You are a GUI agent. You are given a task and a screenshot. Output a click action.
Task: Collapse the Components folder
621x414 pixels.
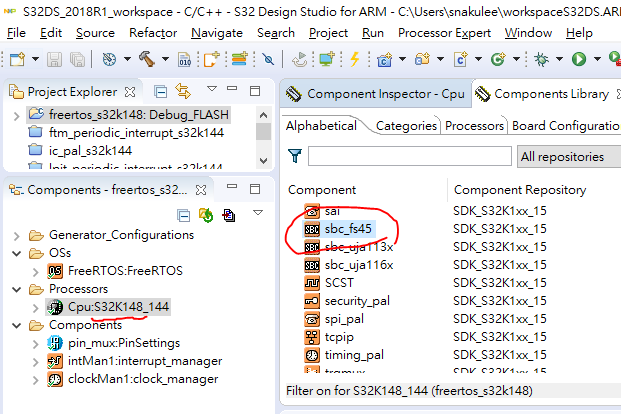click(x=17, y=325)
